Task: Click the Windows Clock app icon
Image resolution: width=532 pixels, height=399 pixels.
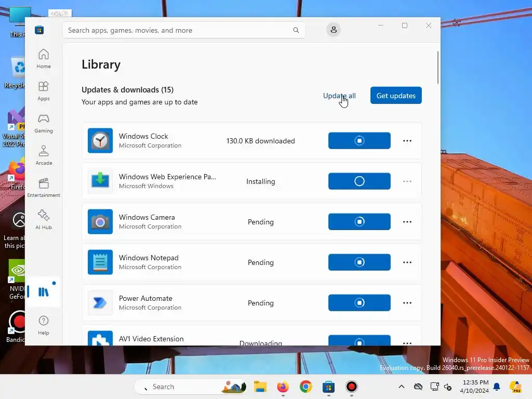Action: 100,140
